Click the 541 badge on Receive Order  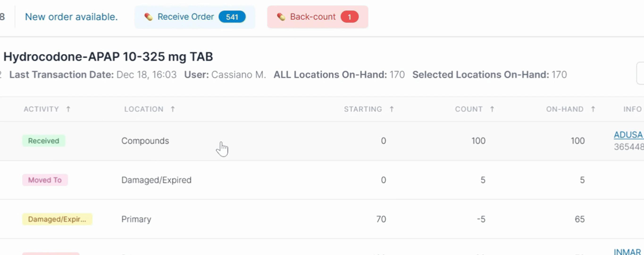point(232,17)
